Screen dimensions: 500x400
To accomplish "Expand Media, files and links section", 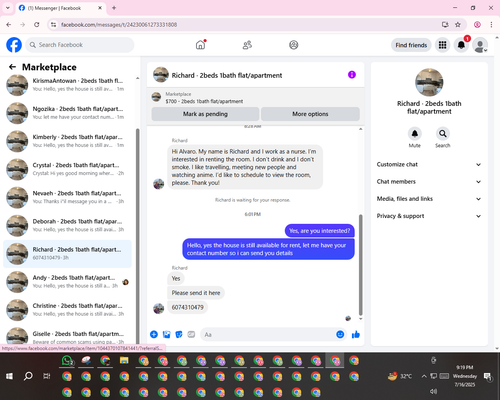I will (x=429, y=199).
